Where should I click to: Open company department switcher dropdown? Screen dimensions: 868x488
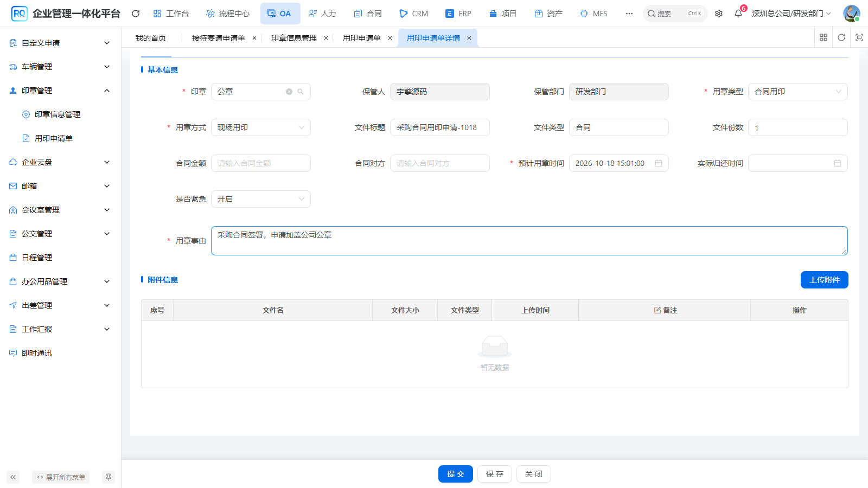click(x=791, y=14)
